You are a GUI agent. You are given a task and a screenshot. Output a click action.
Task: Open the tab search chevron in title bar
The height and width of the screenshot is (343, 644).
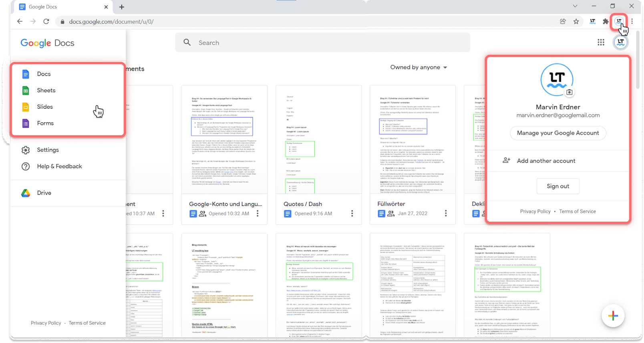tap(575, 6)
